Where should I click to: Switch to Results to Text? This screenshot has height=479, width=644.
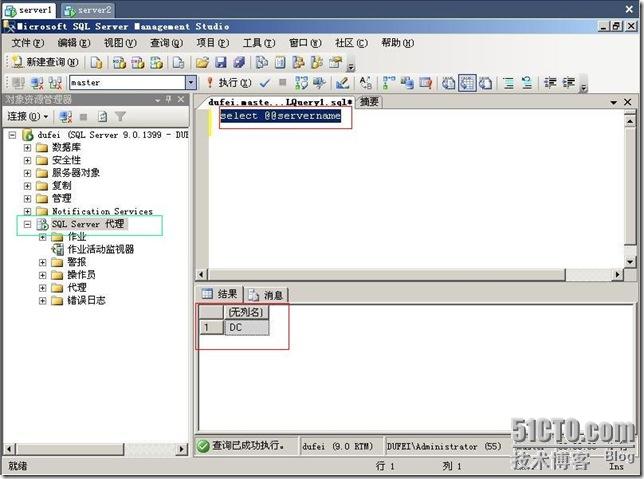448,83
